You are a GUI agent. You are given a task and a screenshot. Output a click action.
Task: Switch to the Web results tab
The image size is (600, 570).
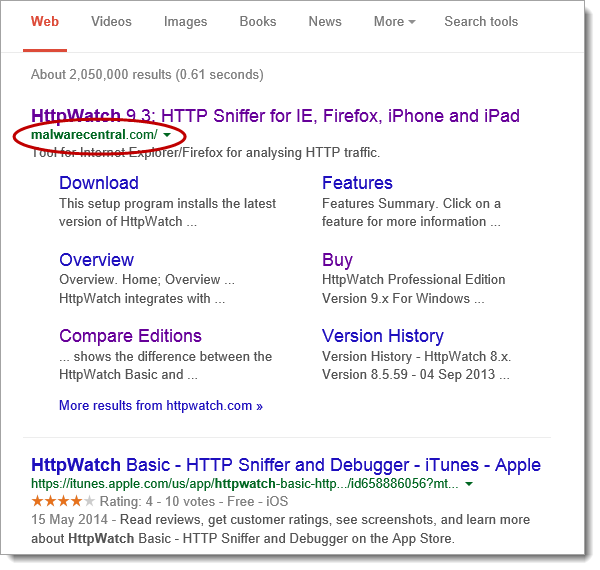45,21
